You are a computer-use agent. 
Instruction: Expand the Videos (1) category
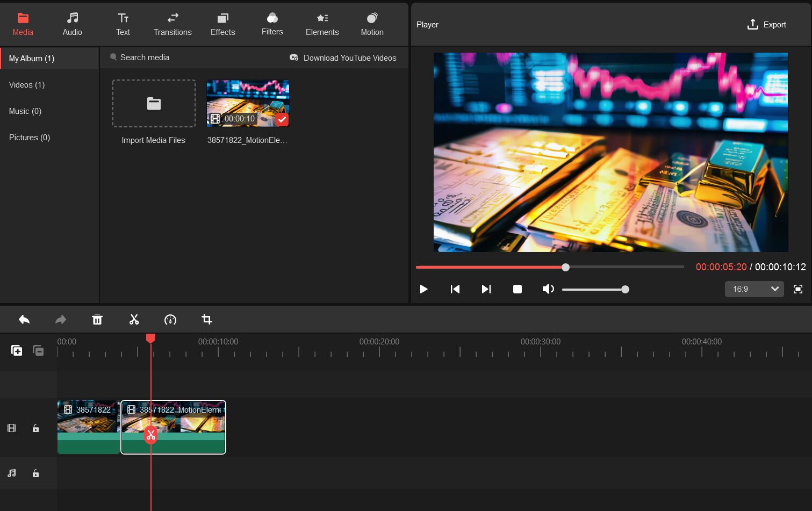coord(27,85)
